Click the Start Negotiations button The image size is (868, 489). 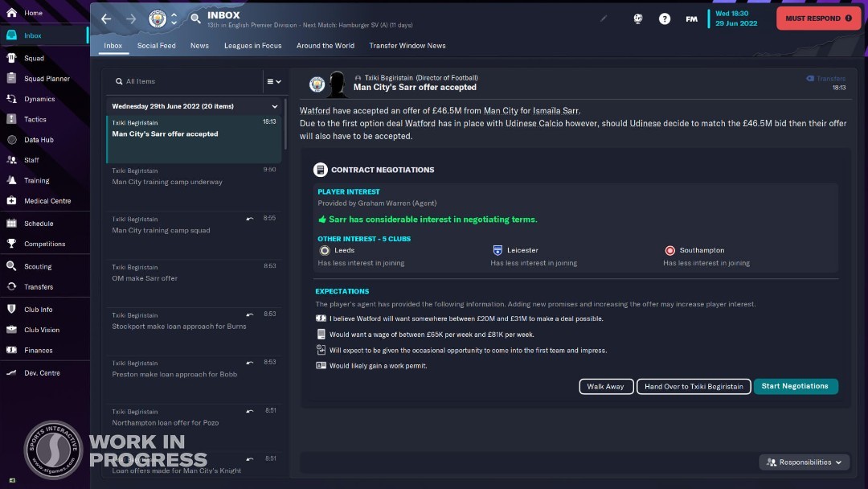point(795,386)
